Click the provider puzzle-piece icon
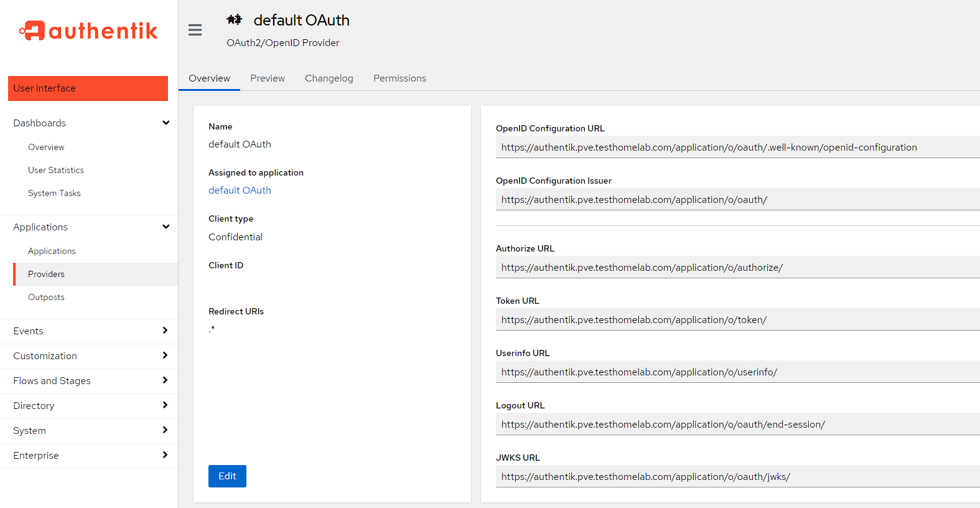Image resolution: width=980 pixels, height=508 pixels. pyautogui.click(x=235, y=20)
